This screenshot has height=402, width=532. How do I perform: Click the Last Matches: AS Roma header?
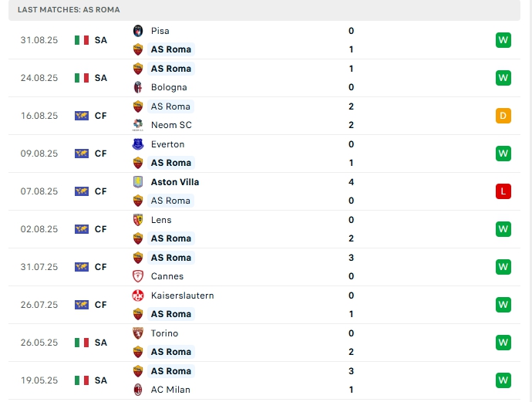coord(69,9)
